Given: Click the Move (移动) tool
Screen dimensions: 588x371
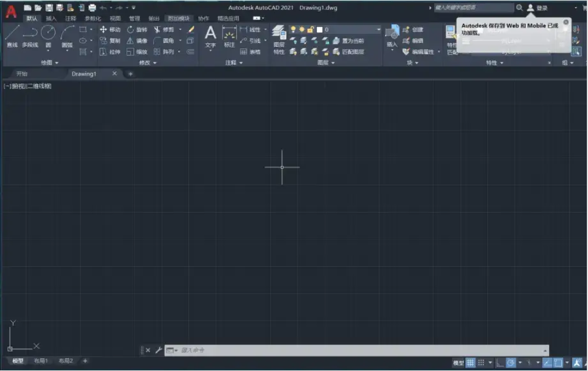Looking at the screenshot, I should coord(110,29).
